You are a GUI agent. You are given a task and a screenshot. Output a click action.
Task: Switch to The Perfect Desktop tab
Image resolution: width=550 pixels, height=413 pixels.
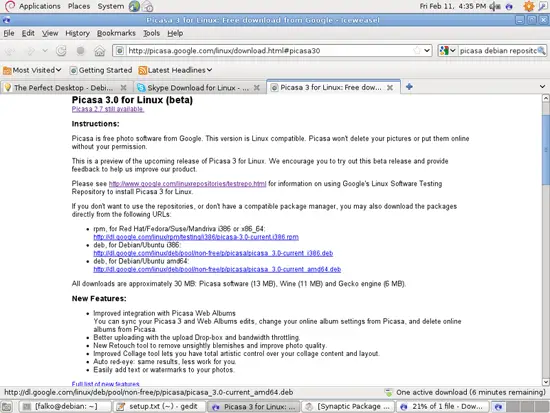point(63,88)
